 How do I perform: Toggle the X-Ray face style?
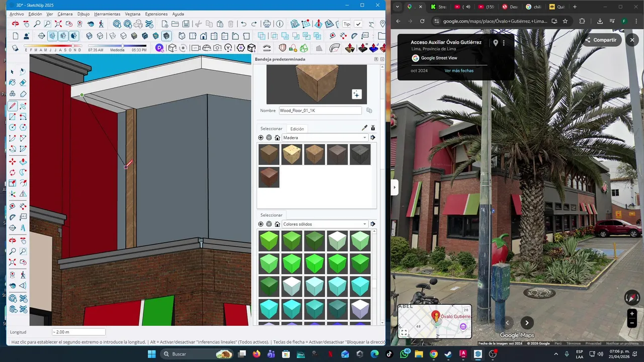point(89,36)
